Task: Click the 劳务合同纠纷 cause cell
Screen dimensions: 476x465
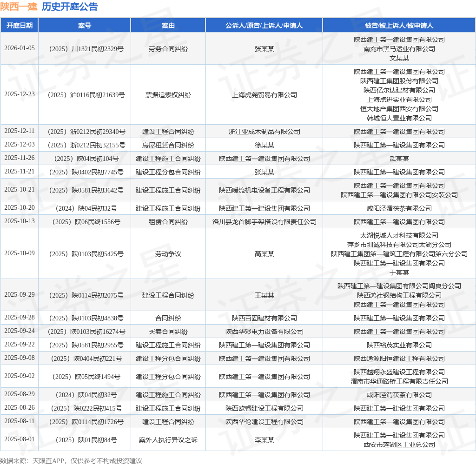Action: 168,49
